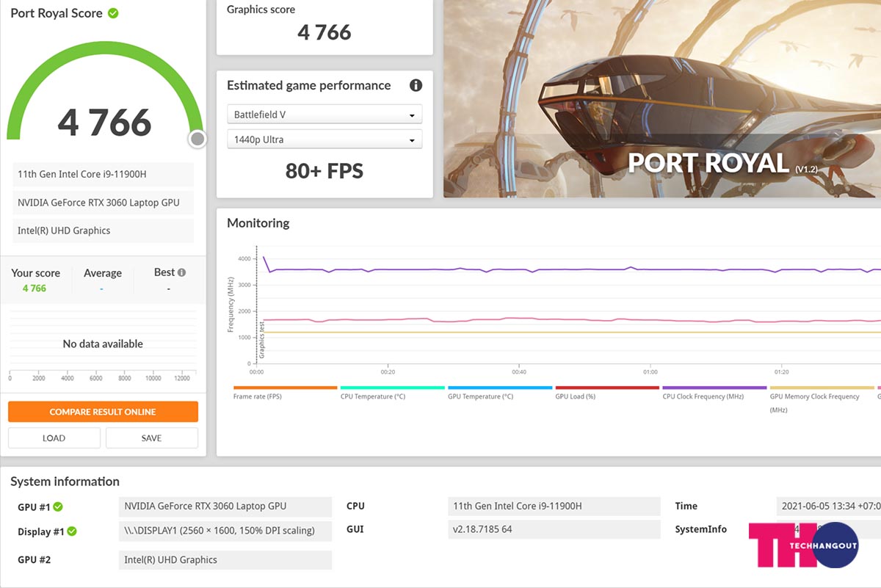Click the green checkmark beside Port Royal Score
Viewport: 881px width, 588px height.
[113, 13]
